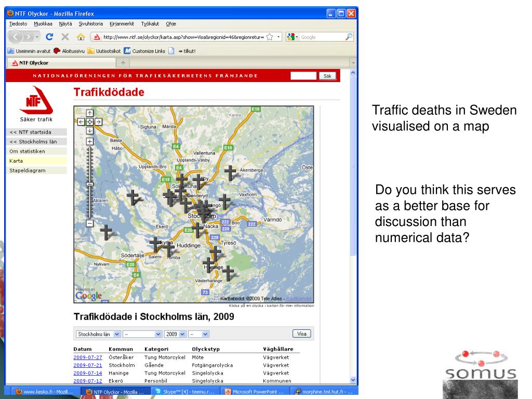Bookmark page with star icon

[x=270, y=37]
